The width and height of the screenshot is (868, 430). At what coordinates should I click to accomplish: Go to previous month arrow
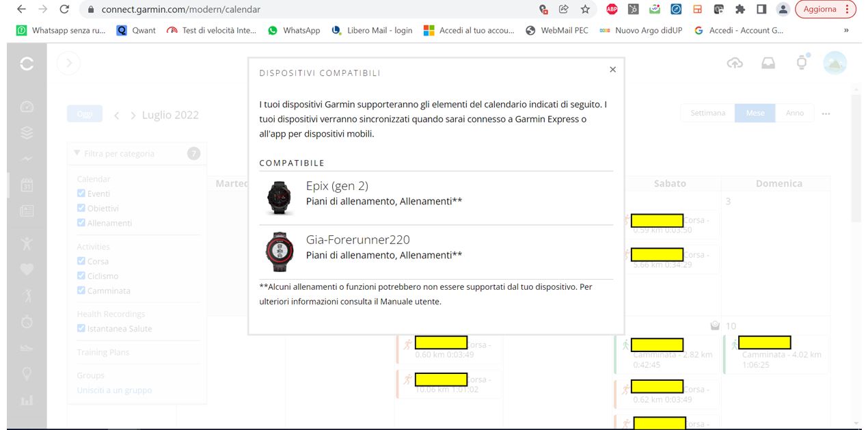click(x=117, y=116)
